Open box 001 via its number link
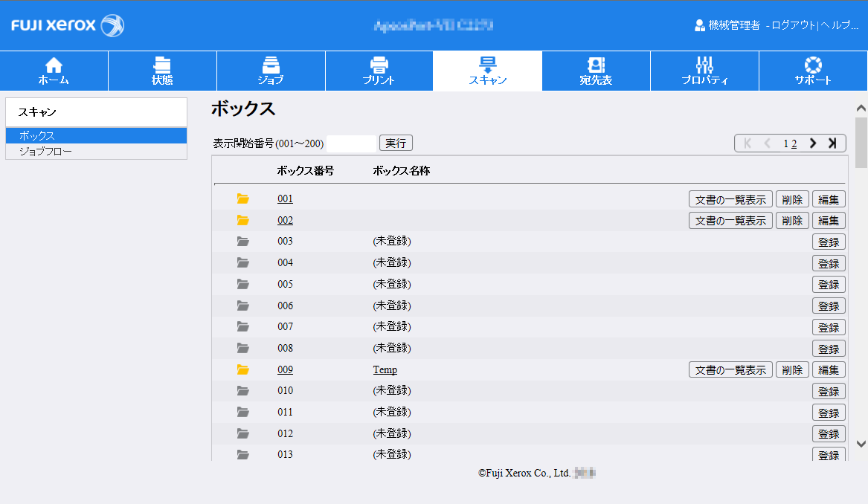868x504 pixels. coord(285,198)
